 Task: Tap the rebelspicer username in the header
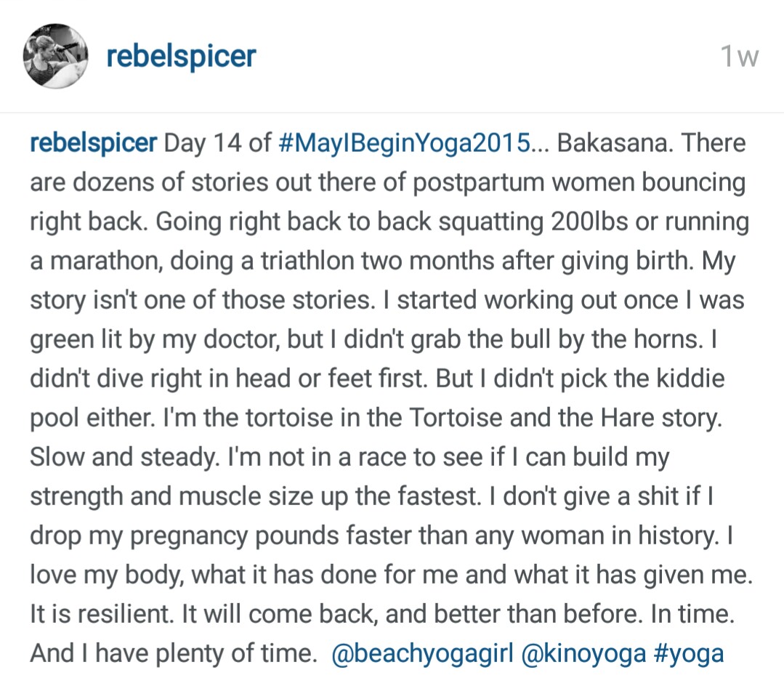181,55
